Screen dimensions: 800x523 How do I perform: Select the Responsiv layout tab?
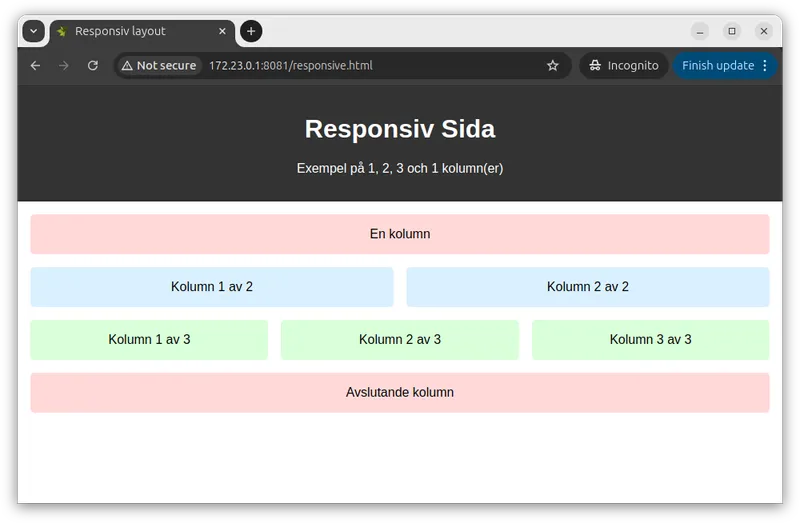point(130,32)
